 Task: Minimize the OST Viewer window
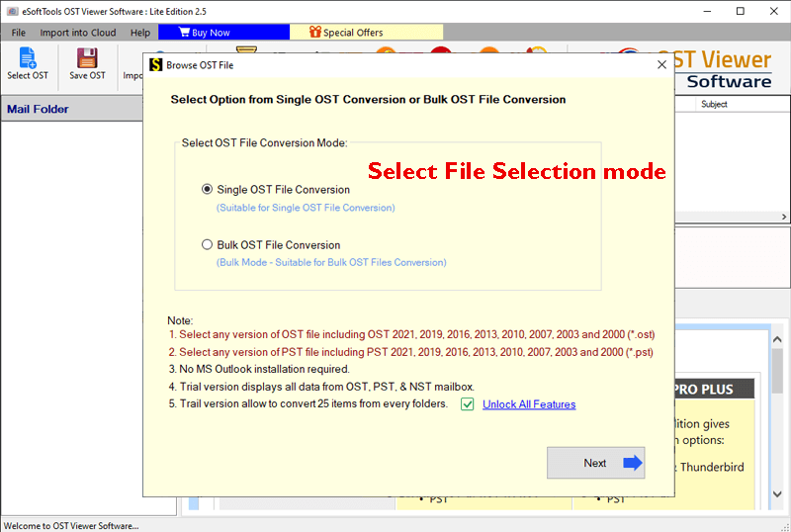pos(707,11)
